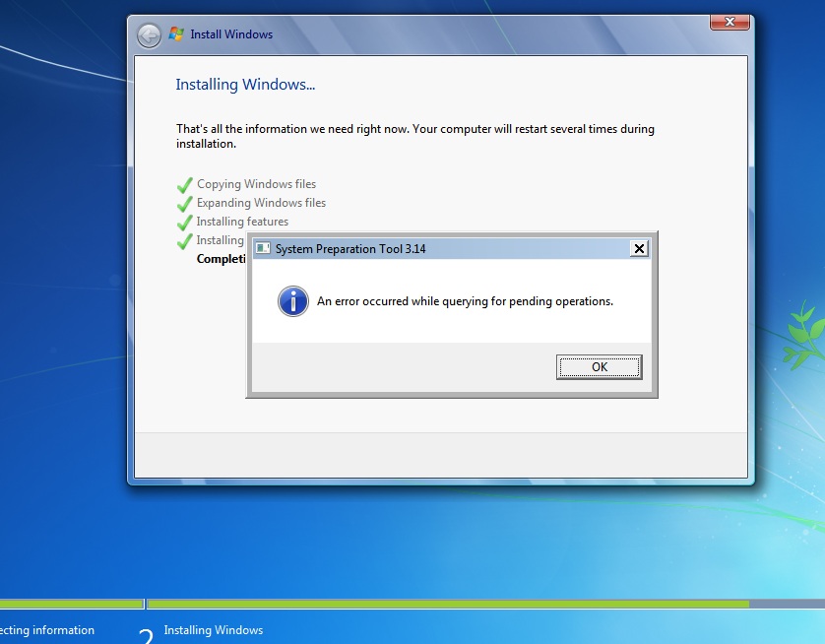Screen dimensions: 825x644
Task: Click the 'Installing Windows' stage label at bottom
Action: [213, 630]
